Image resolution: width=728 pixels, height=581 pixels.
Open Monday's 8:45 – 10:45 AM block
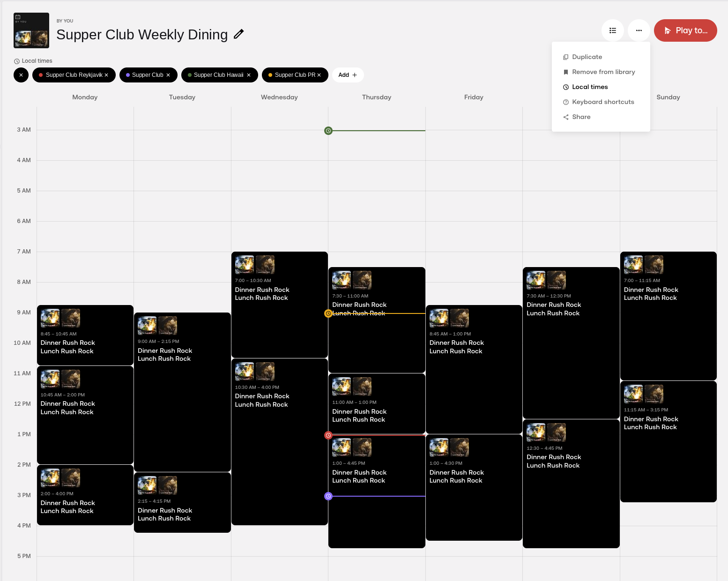85,335
